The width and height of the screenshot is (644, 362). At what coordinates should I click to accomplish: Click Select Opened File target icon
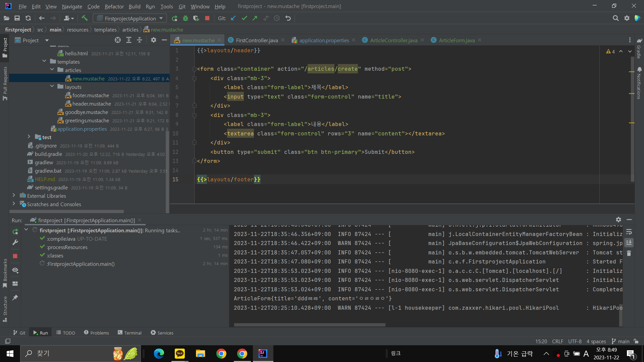tap(118, 40)
